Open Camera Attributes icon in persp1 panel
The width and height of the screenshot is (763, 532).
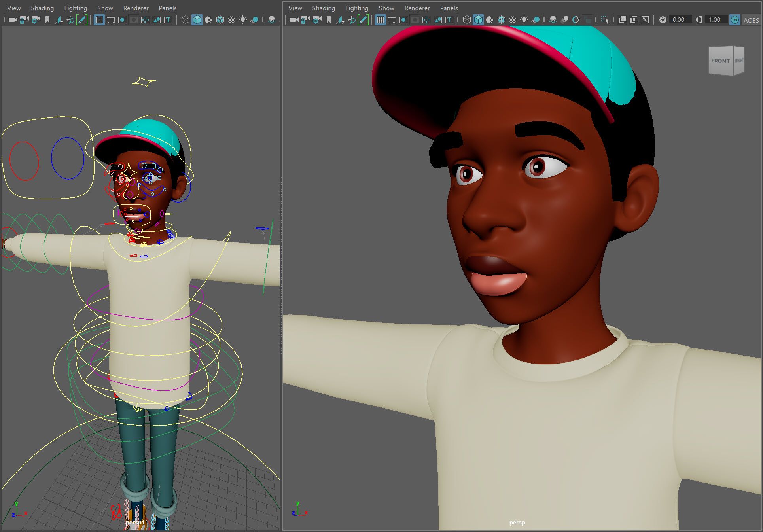(36, 20)
